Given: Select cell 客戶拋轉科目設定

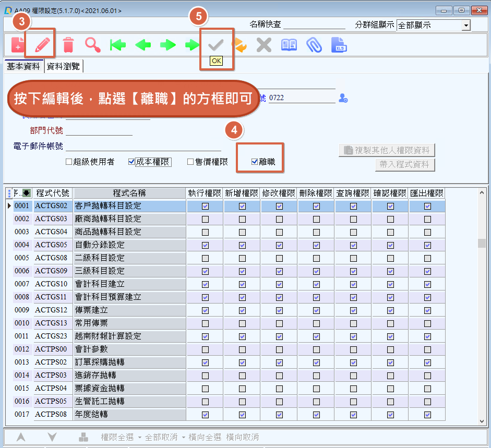Looking at the screenshot, I should click(129, 205).
